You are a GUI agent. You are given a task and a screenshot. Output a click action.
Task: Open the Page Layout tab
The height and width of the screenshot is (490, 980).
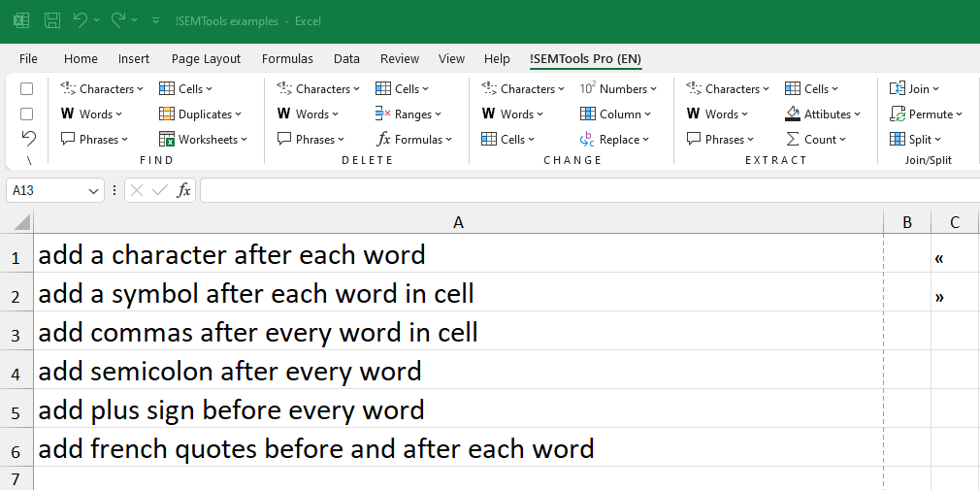coord(206,59)
